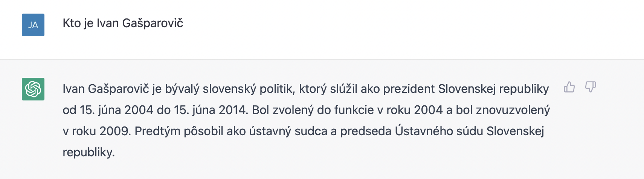The width and height of the screenshot is (644, 179).
Task: Click the name 'Ivan Gašparovič' in the response
Action: click(x=106, y=89)
